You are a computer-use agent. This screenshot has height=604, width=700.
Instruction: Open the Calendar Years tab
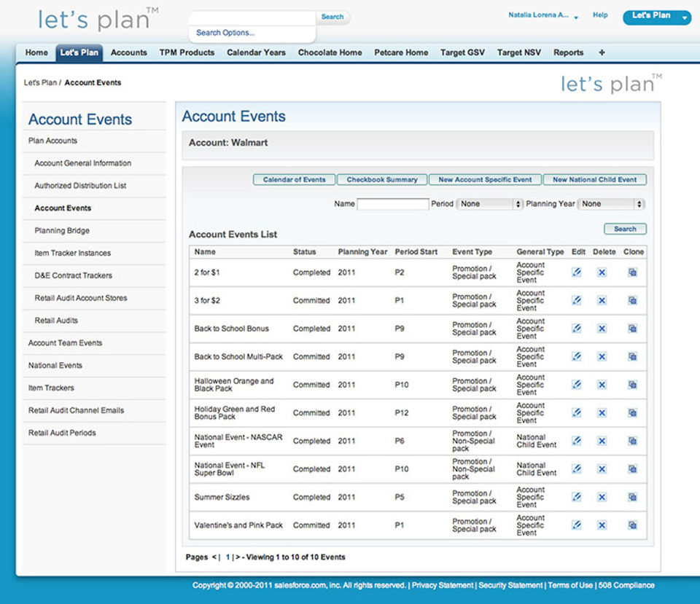click(x=256, y=52)
